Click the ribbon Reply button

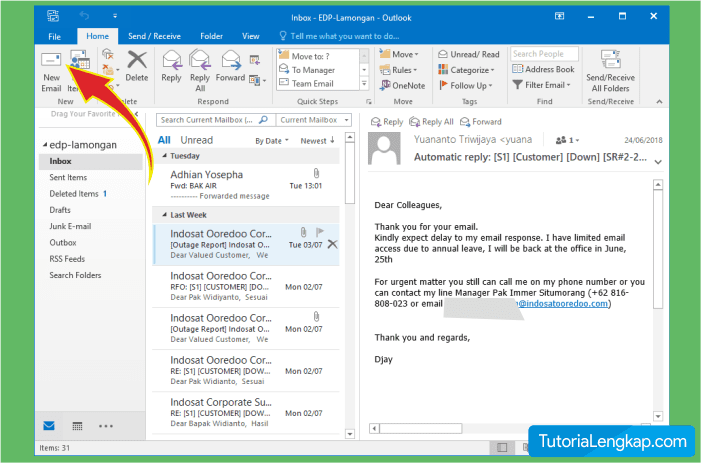171,67
